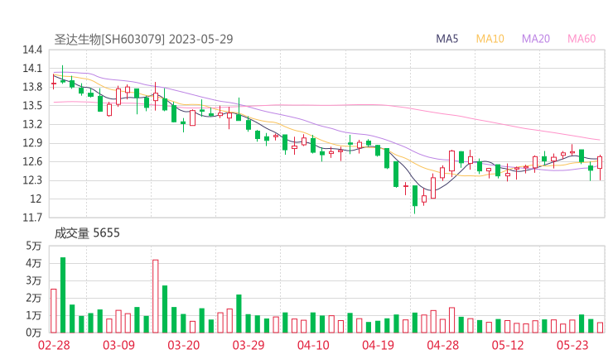The image size is (613, 364).
Task: Click the 12.6 price axis label
Action: (x=32, y=161)
